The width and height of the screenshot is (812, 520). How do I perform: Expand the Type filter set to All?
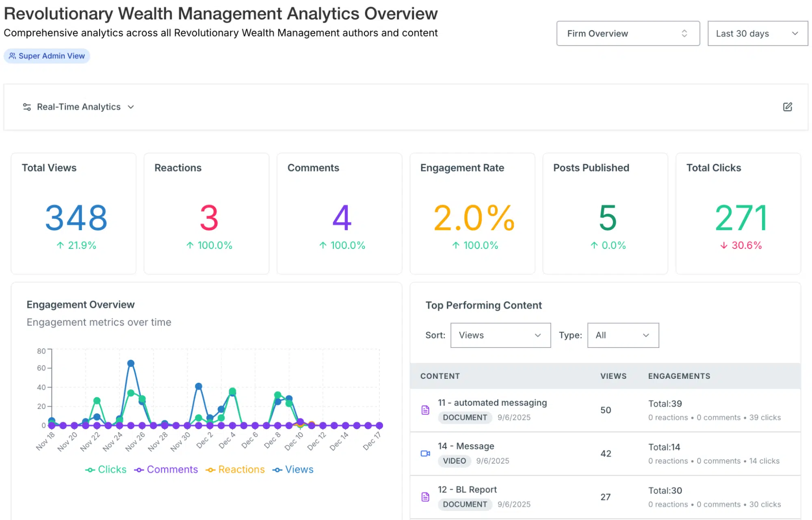click(x=623, y=335)
